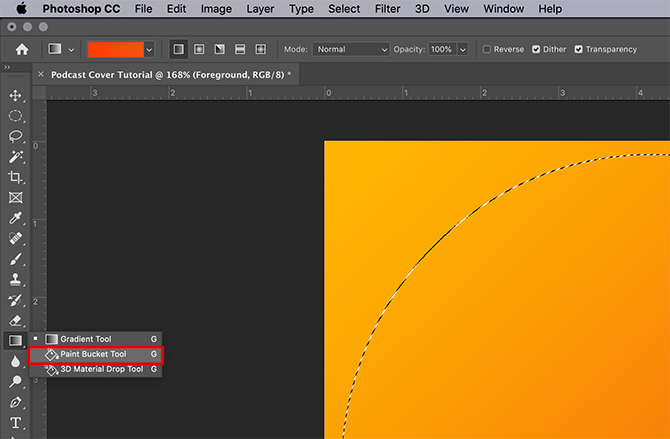670x439 pixels.
Task: Click the Home button in options bar
Action: coord(21,49)
